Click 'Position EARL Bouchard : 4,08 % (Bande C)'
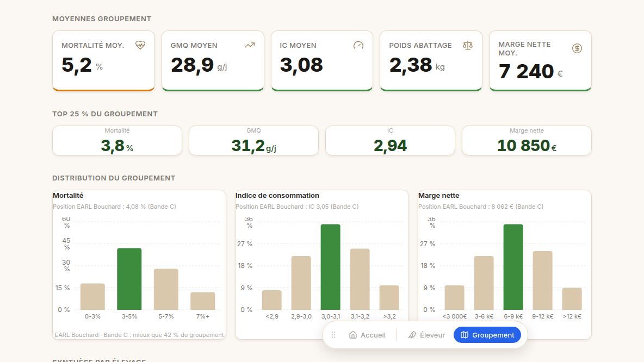This screenshot has height=362, width=644. (115, 207)
